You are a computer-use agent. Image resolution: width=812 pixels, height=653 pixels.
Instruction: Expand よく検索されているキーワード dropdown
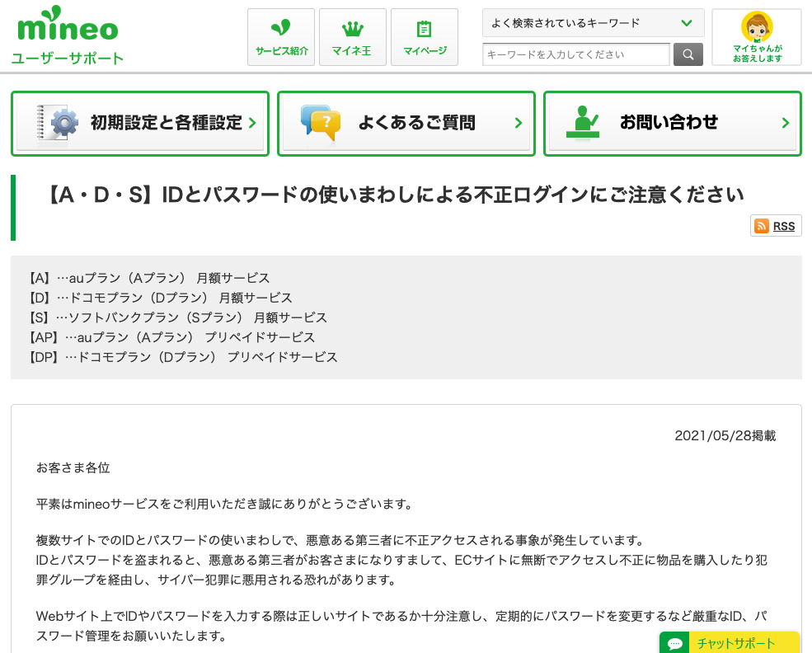[x=593, y=23]
